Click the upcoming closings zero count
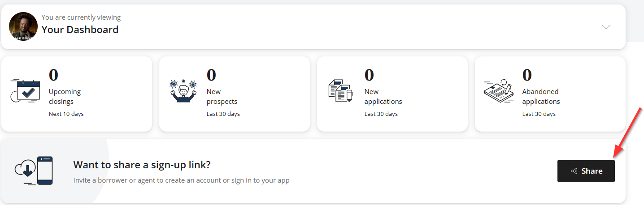 click(53, 75)
